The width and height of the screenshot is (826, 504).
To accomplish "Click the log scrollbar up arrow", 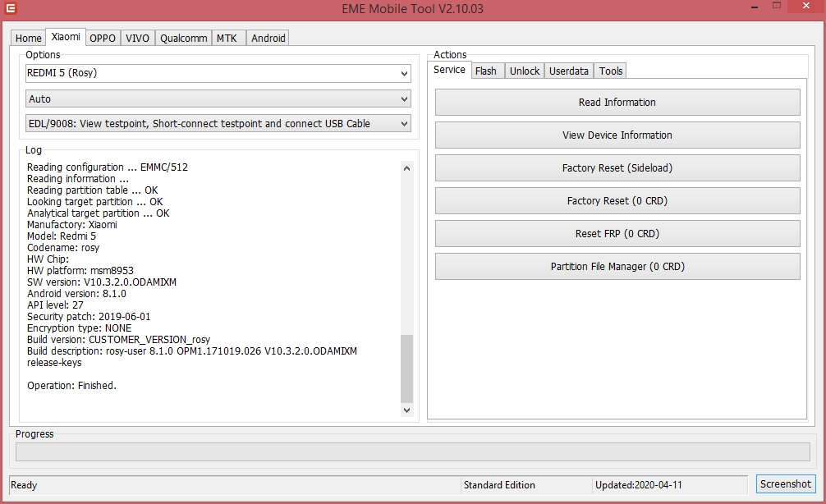I will point(406,168).
